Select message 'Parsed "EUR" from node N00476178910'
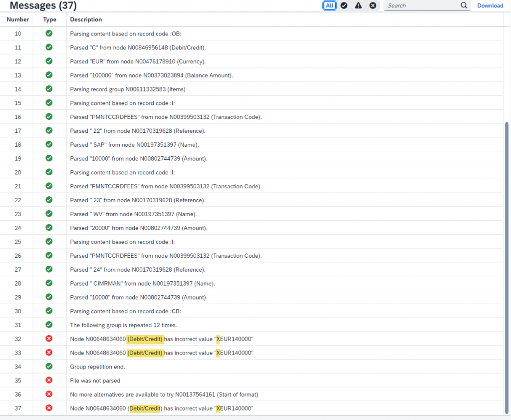The image size is (511, 420). pos(138,61)
